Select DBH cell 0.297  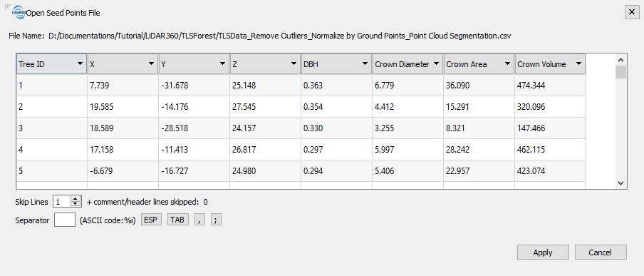336,149
